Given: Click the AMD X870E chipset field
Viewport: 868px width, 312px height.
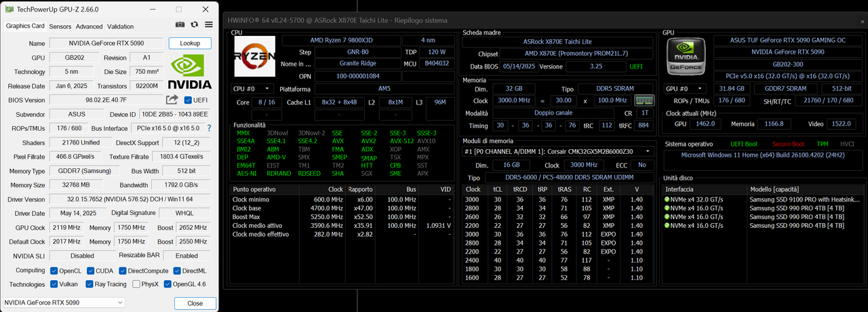Looking at the screenshot, I should coord(576,54).
